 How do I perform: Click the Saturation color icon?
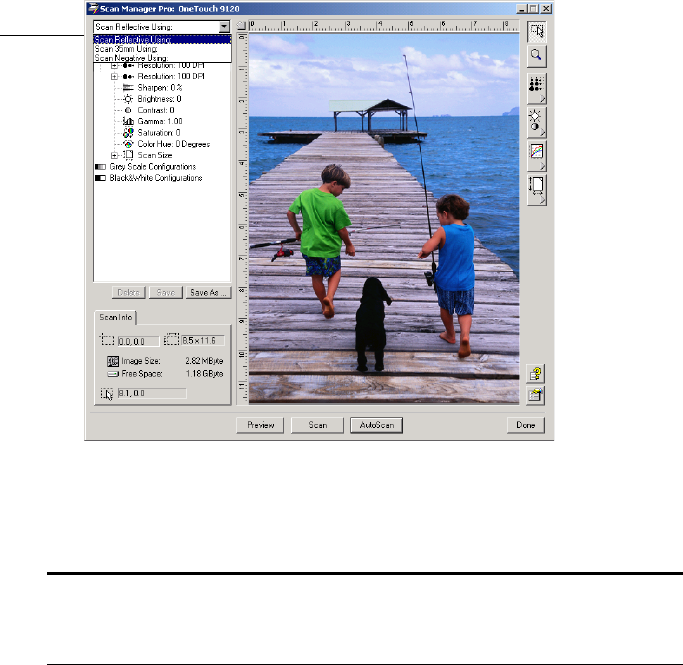point(128,133)
